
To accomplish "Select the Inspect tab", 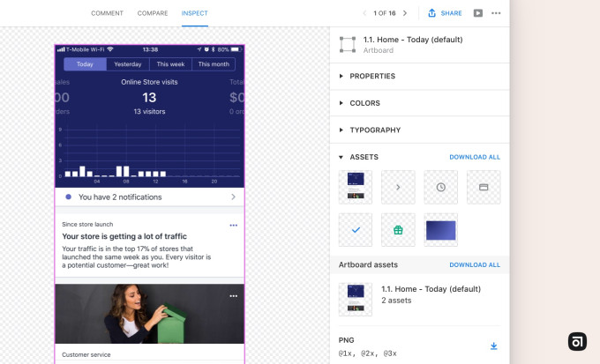I will click(194, 13).
